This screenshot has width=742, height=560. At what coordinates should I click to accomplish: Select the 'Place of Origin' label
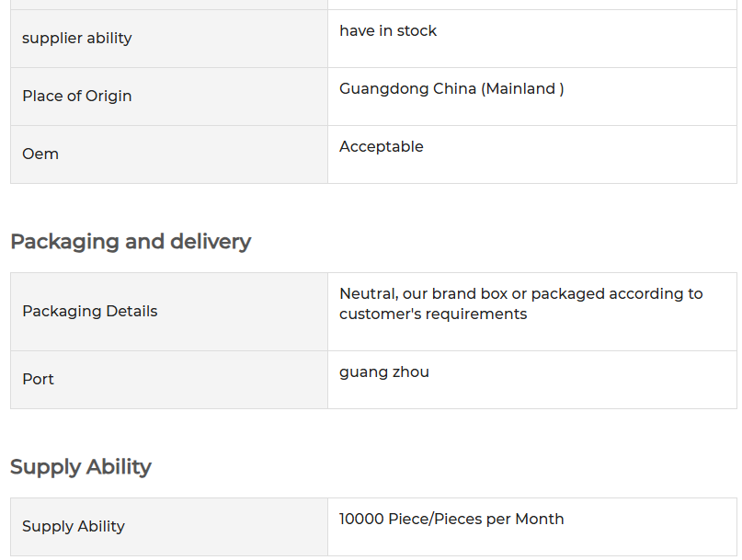point(76,97)
